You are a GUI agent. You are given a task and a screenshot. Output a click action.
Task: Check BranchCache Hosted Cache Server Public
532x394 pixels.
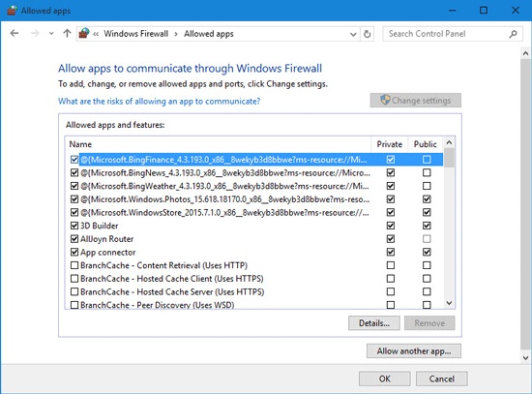(427, 291)
